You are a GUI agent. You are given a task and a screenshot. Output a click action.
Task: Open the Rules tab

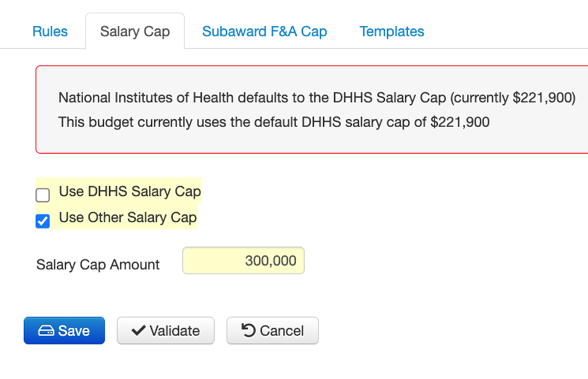[x=50, y=31]
